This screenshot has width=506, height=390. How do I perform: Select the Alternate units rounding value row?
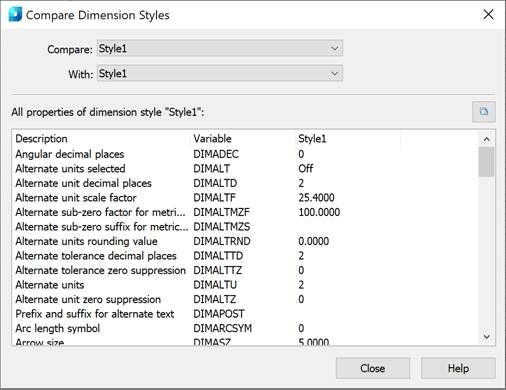(245, 241)
